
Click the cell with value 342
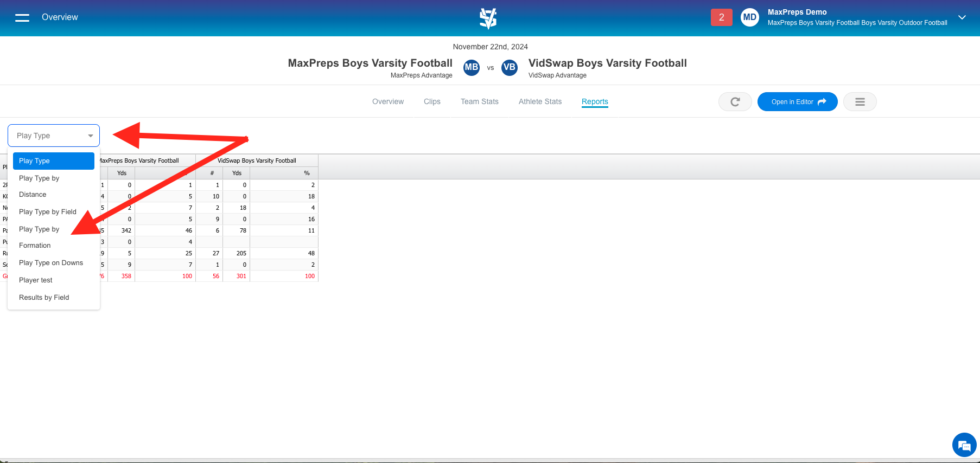(122, 230)
